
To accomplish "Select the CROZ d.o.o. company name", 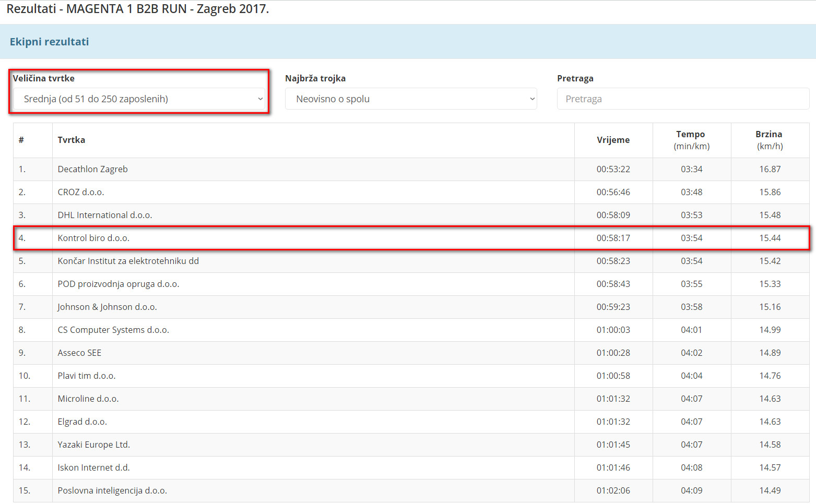I will click(x=81, y=192).
